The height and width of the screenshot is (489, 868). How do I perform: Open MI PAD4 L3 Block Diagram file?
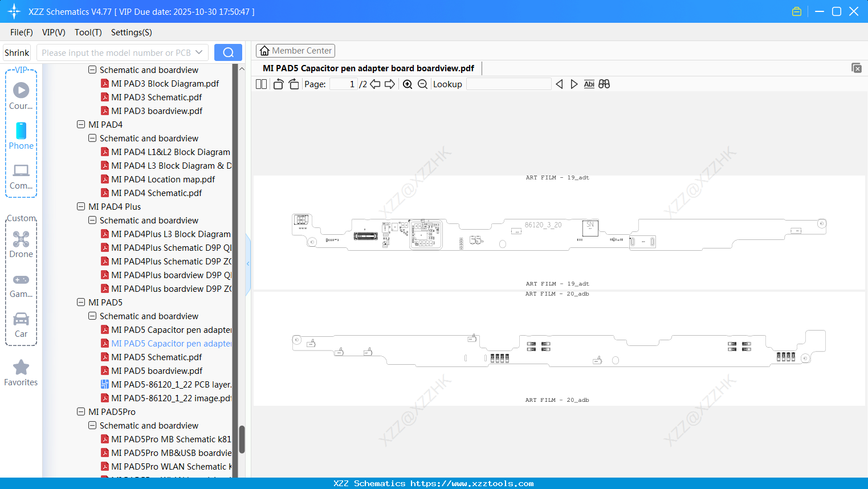[x=166, y=166]
